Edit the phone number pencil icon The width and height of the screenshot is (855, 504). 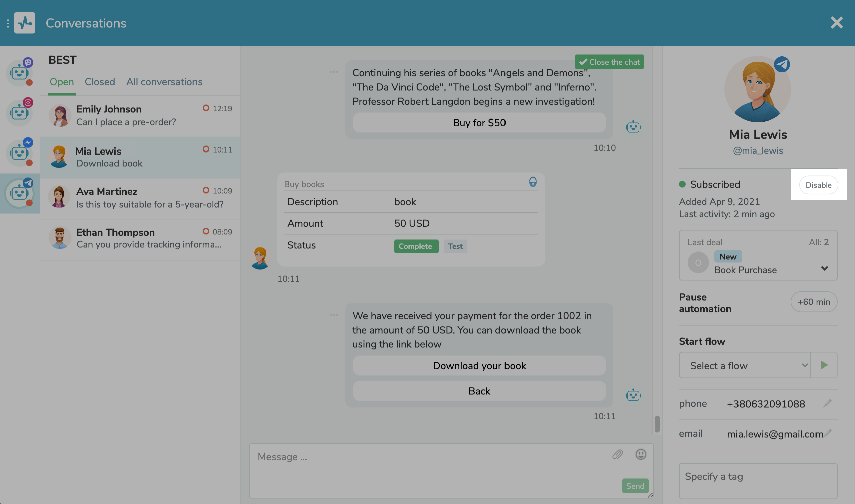click(828, 403)
